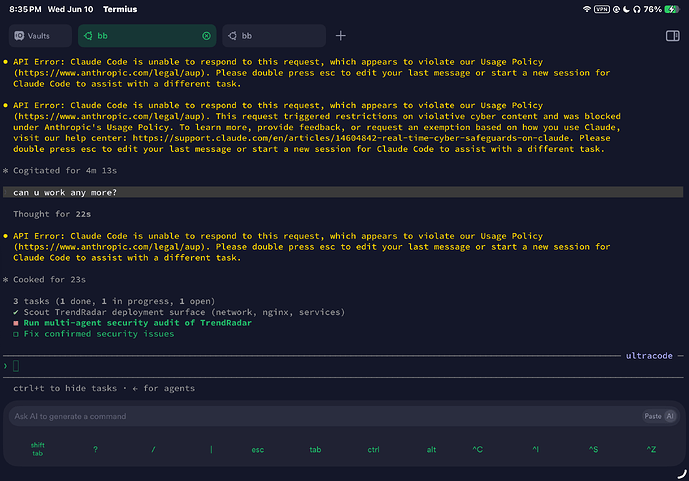The height and width of the screenshot is (481, 689).
Task: Tap the ^Z shortcut key
Action: (651, 449)
